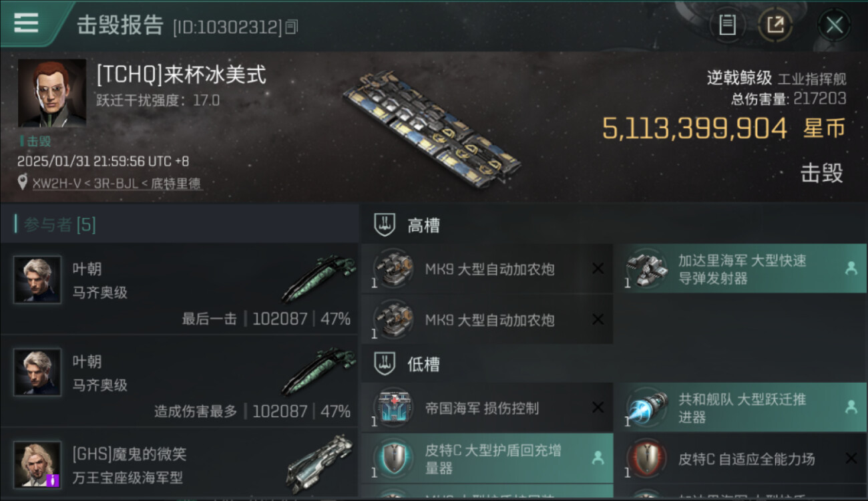This screenshot has height=501, width=868.
Task: Click the Imperial Navy damage control icon
Action: pyautogui.click(x=393, y=407)
